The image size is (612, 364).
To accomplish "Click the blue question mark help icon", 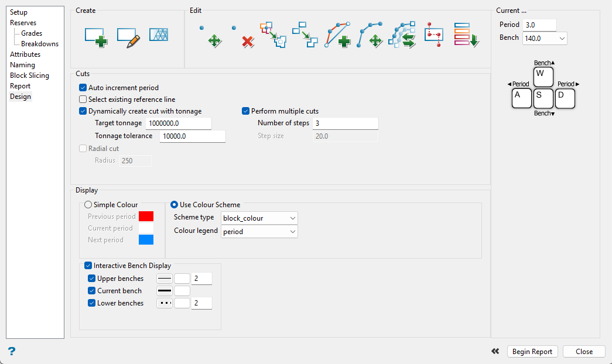I will pos(12,351).
